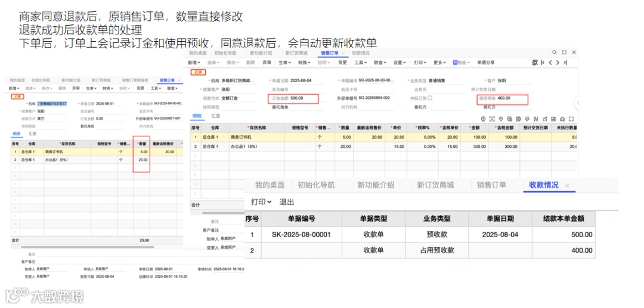Click 弃审 in the middle window toolbar

(267, 63)
